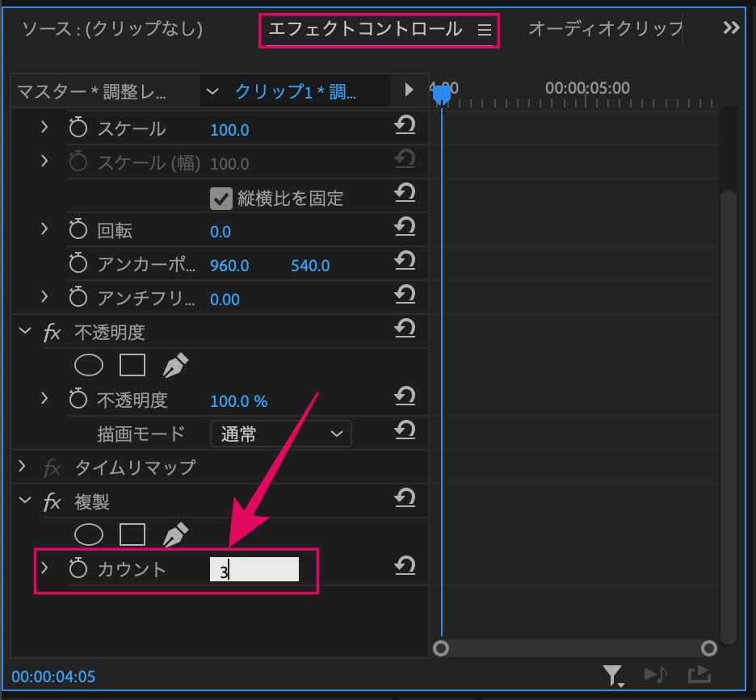Reset the 不透明度 percentage parameter
This screenshot has height=700, width=756.
pos(405,396)
